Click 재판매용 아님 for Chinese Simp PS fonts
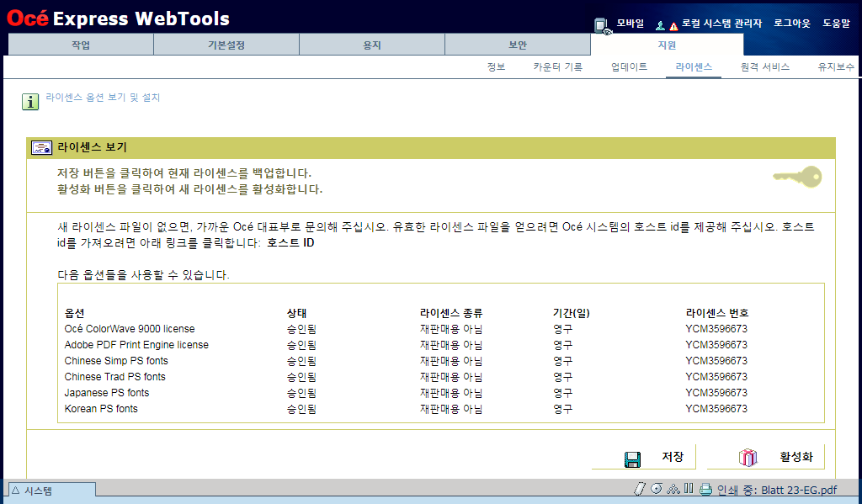 pyautogui.click(x=451, y=361)
